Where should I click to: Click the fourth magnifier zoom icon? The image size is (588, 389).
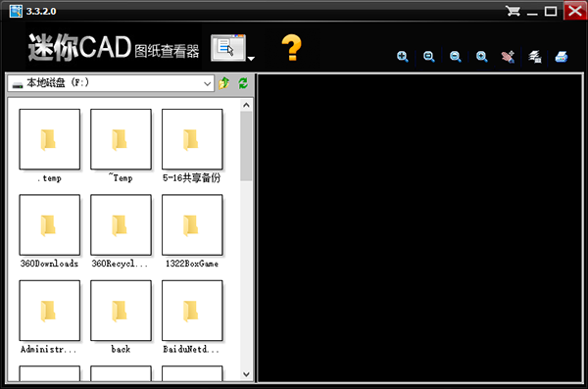[x=482, y=57]
